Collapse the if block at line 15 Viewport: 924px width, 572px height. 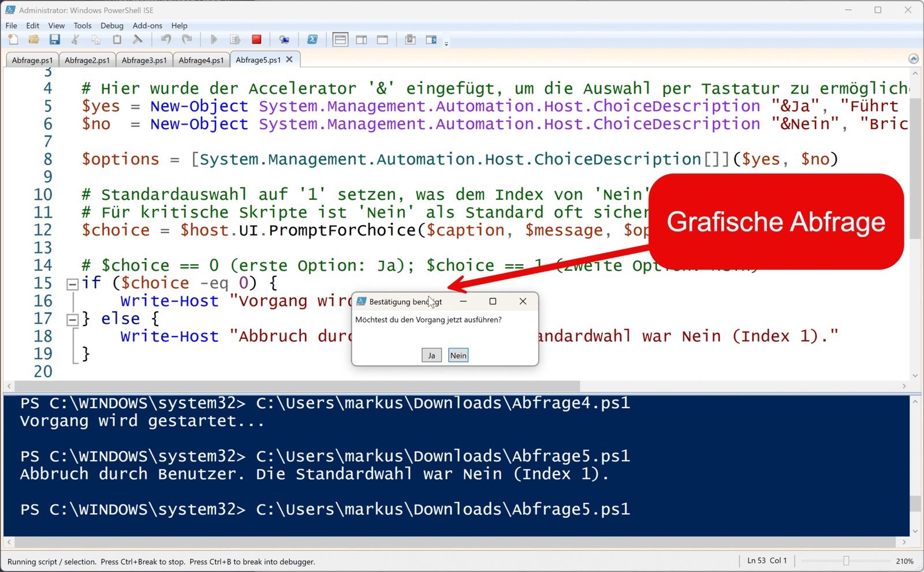72,283
